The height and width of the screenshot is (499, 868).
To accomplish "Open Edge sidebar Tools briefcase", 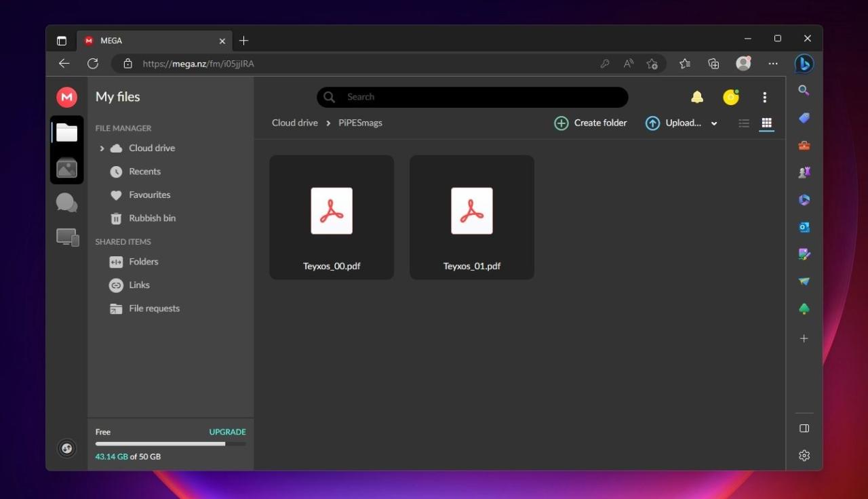I will pos(804,145).
